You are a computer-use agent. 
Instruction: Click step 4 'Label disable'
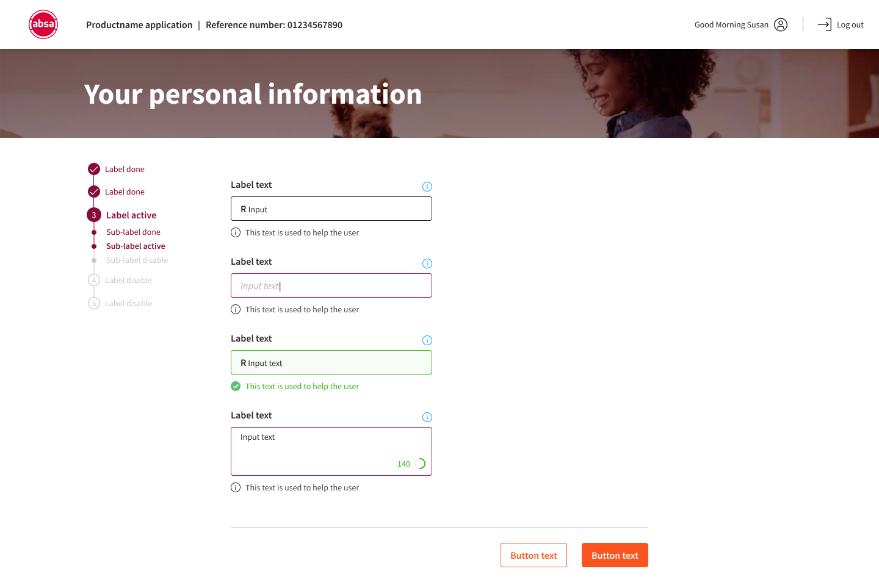pos(128,281)
